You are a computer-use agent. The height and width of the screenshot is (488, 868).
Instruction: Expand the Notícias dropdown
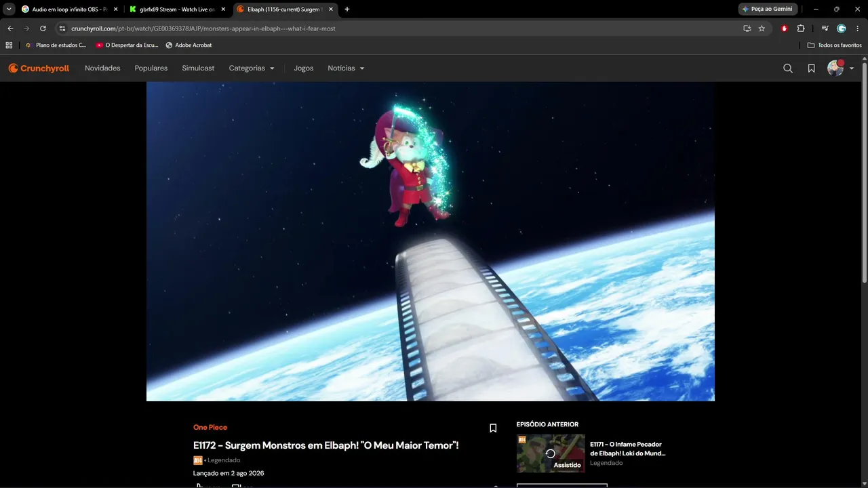(346, 68)
